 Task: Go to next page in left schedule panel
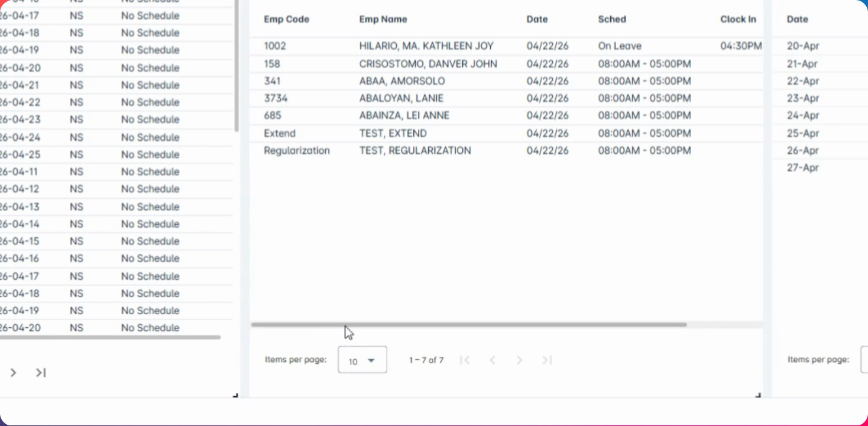click(13, 373)
